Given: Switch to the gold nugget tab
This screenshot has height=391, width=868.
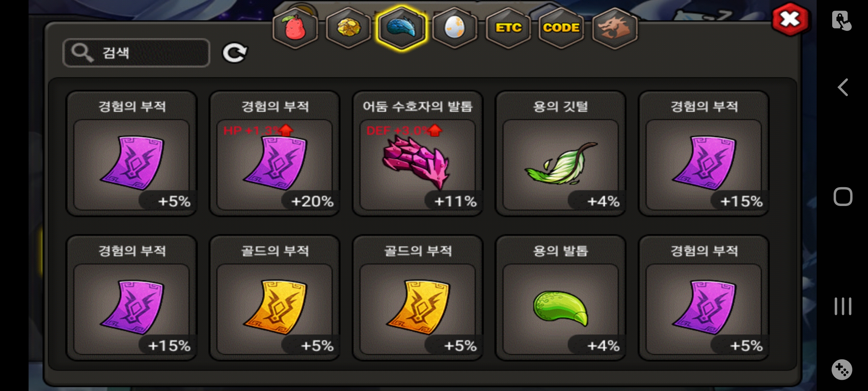Looking at the screenshot, I should (x=348, y=28).
